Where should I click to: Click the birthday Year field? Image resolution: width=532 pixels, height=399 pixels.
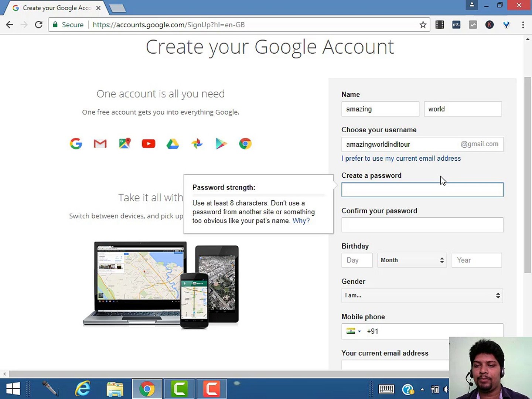click(477, 260)
